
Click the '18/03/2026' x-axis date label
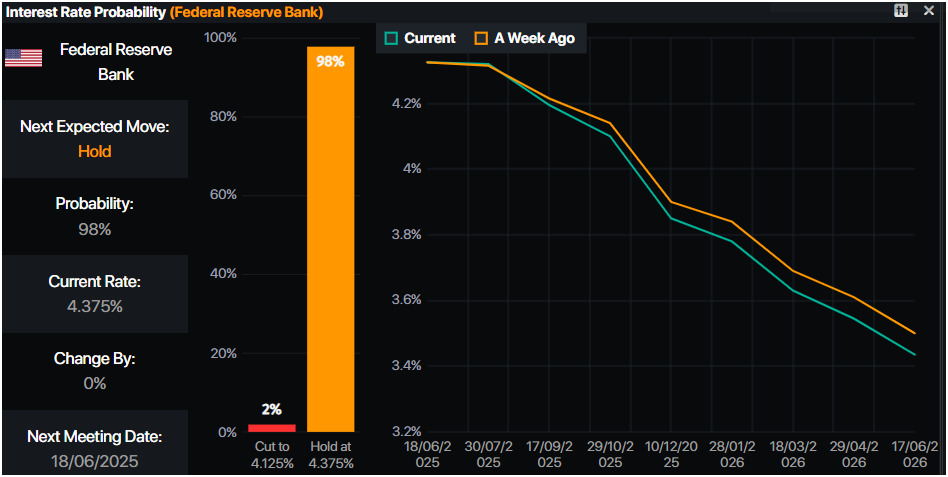[793, 455]
